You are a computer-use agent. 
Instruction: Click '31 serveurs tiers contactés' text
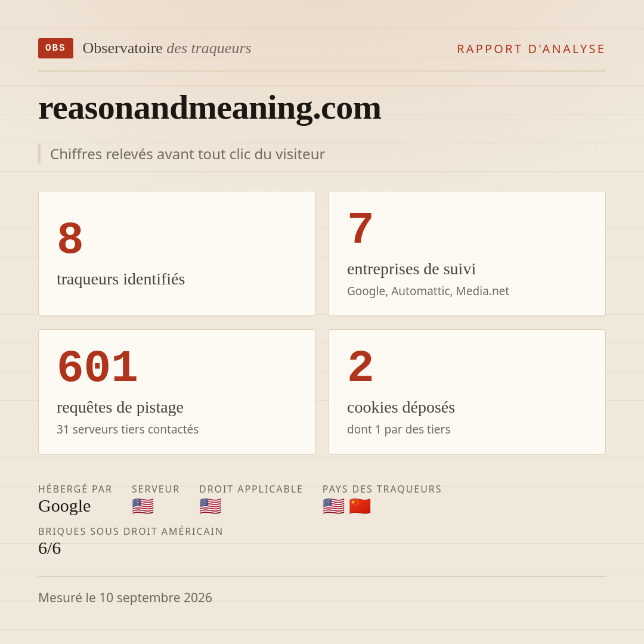click(128, 429)
